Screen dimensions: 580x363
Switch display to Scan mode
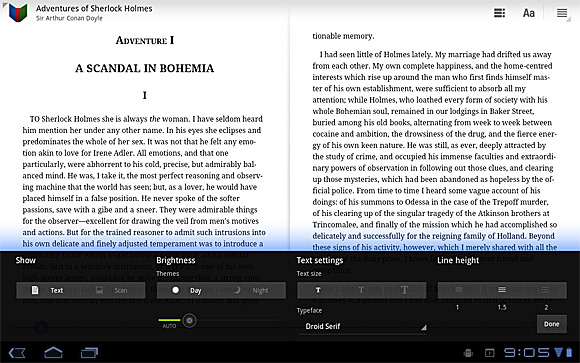point(112,290)
